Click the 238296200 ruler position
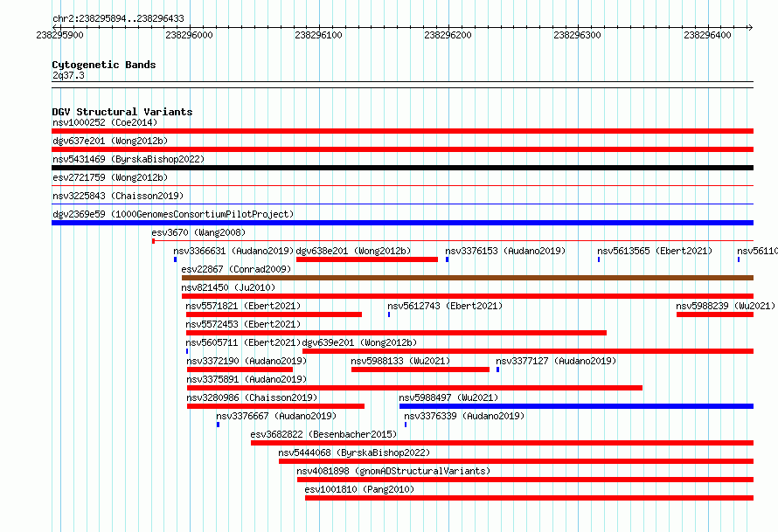Image resolution: width=778 pixels, height=532 pixels. pyautogui.click(x=448, y=35)
